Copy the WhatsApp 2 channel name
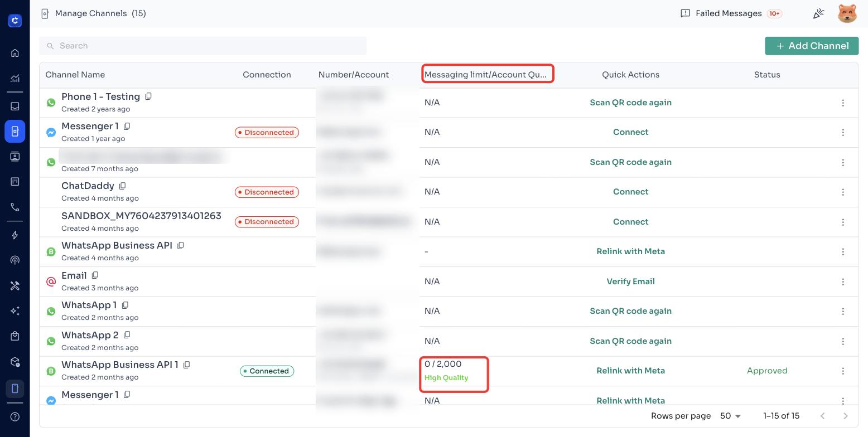This screenshot has height=437, width=868. tap(127, 335)
